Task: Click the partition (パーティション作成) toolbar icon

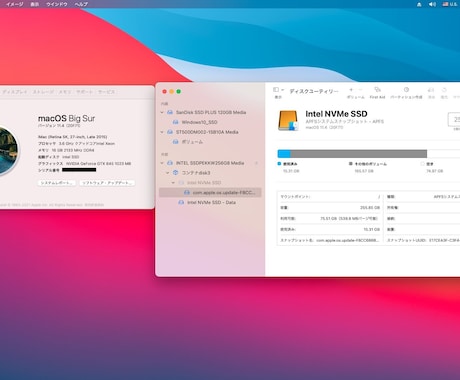Action: (406, 90)
